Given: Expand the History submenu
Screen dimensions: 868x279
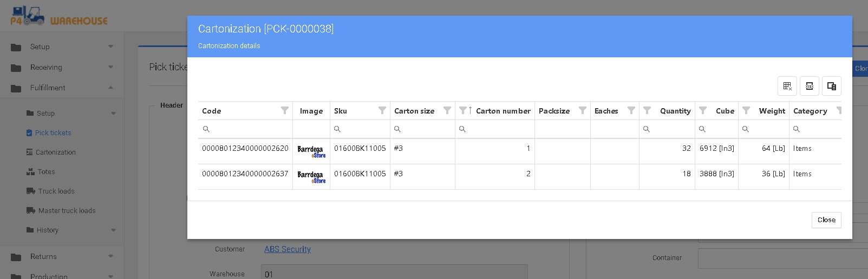Looking at the screenshot, I should tap(70, 230).
